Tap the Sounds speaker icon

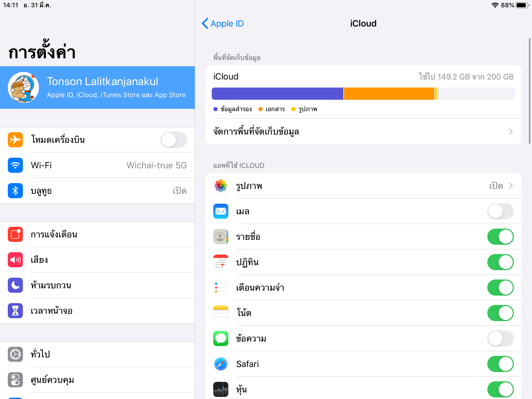pyautogui.click(x=15, y=260)
